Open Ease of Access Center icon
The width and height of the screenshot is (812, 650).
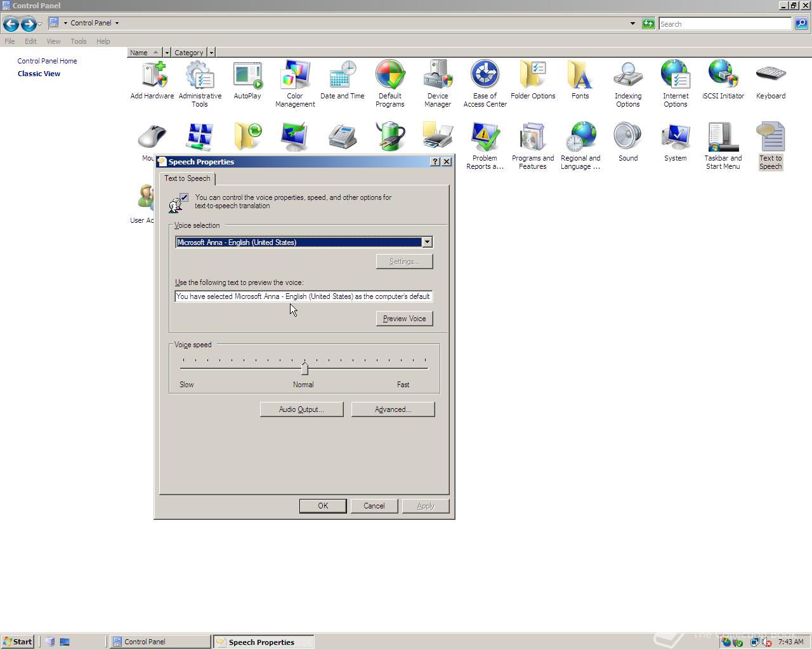(x=485, y=84)
